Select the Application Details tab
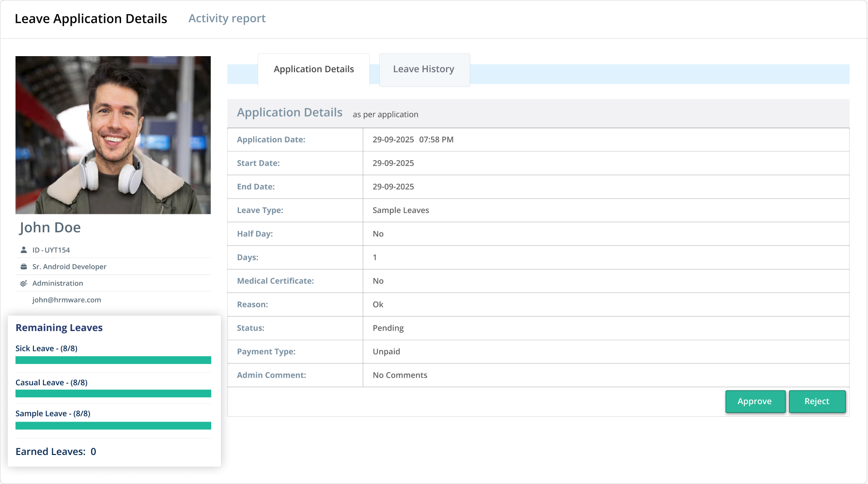The width and height of the screenshot is (868, 484). [313, 69]
